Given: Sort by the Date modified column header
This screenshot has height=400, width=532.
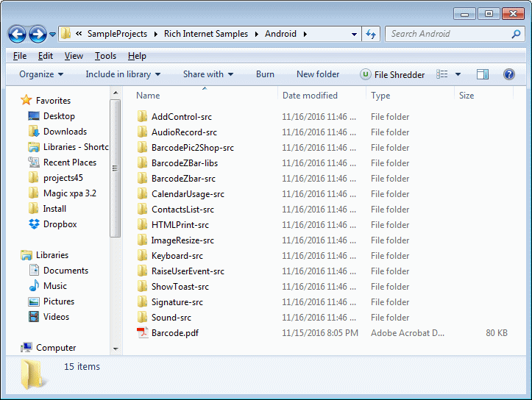Looking at the screenshot, I should pyautogui.click(x=310, y=96).
